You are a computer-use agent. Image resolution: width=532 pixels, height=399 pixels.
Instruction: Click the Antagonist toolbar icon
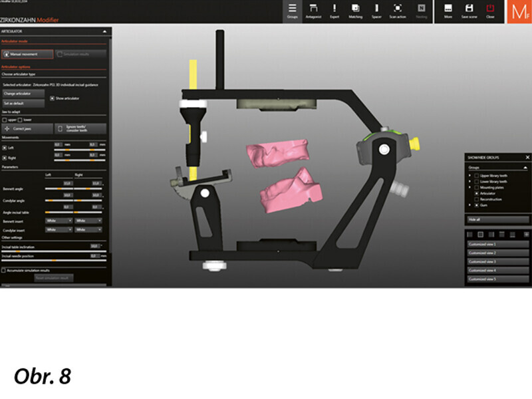point(312,10)
